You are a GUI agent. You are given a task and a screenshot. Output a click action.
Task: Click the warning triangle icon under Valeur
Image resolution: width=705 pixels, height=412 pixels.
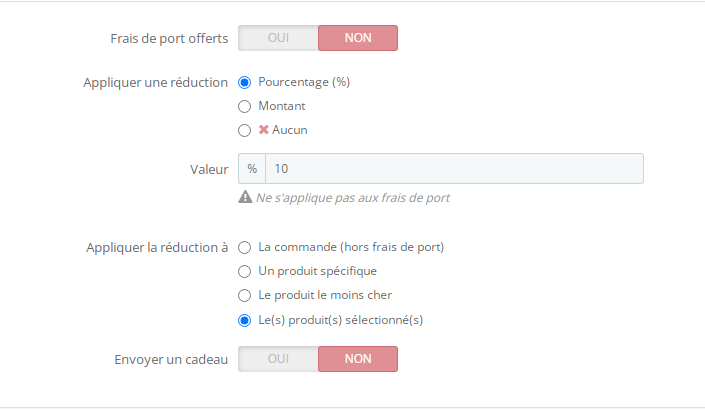(245, 197)
